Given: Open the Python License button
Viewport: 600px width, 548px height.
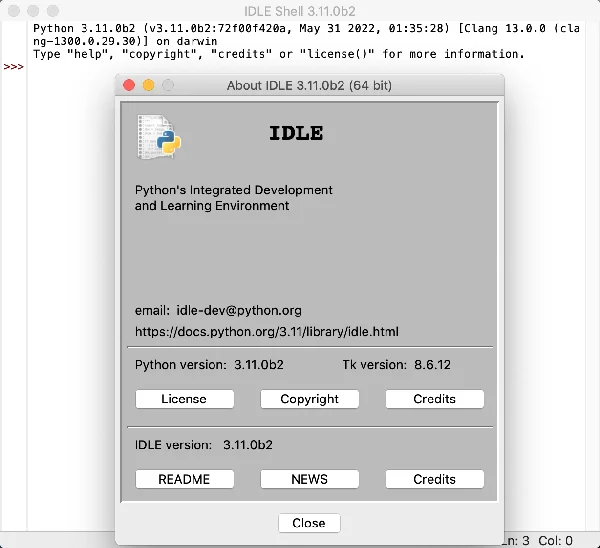Looking at the screenshot, I should pos(184,399).
